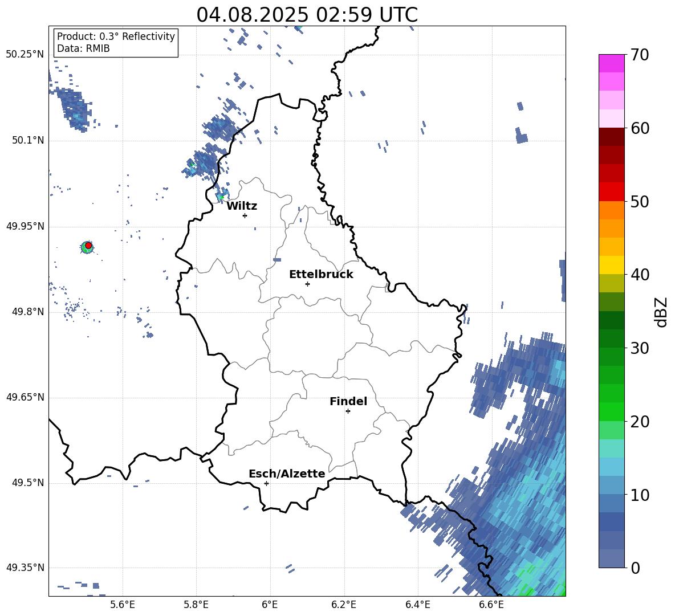
Task: Click the 49.35°N latitude label
Action: point(25,568)
